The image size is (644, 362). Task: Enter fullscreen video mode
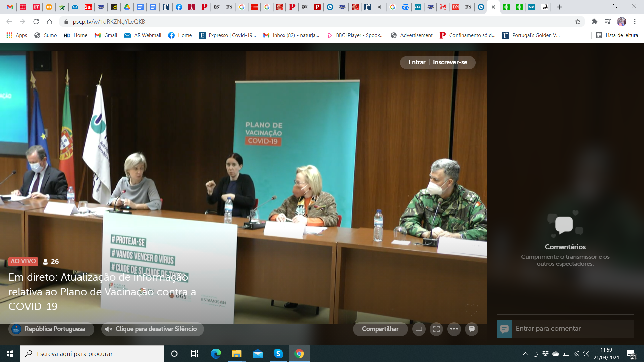point(436,329)
